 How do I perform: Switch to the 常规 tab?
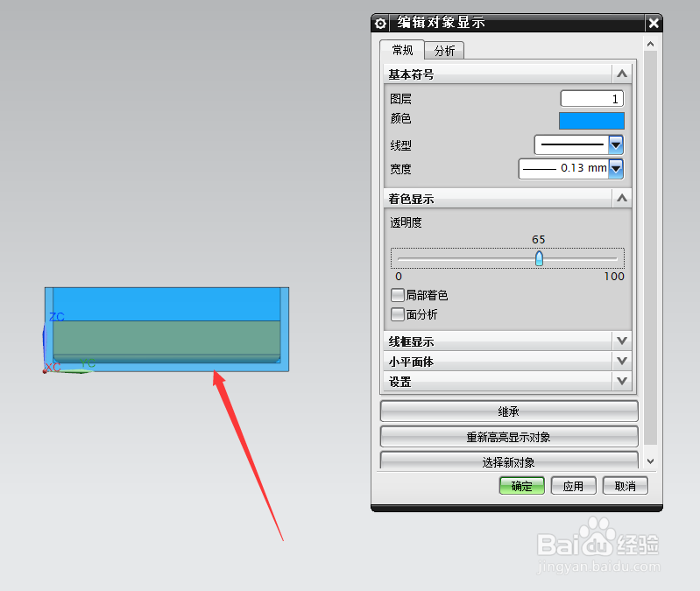[402, 50]
